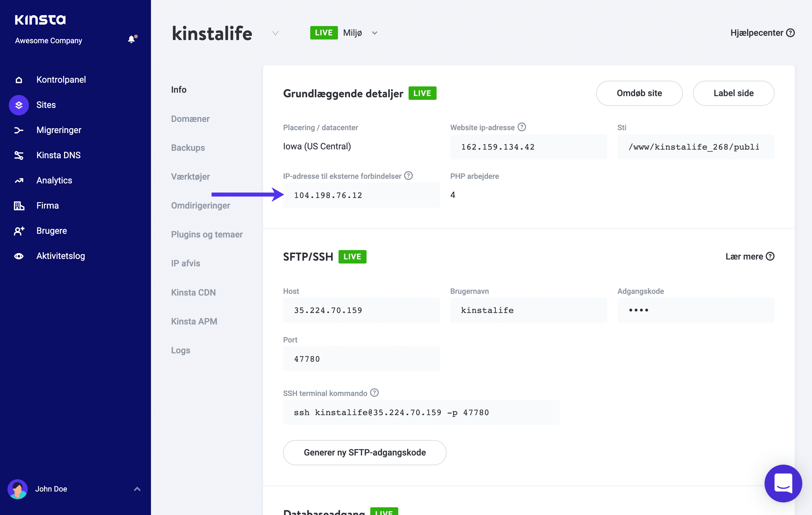Open Migreringer in the sidebar

tap(59, 130)
